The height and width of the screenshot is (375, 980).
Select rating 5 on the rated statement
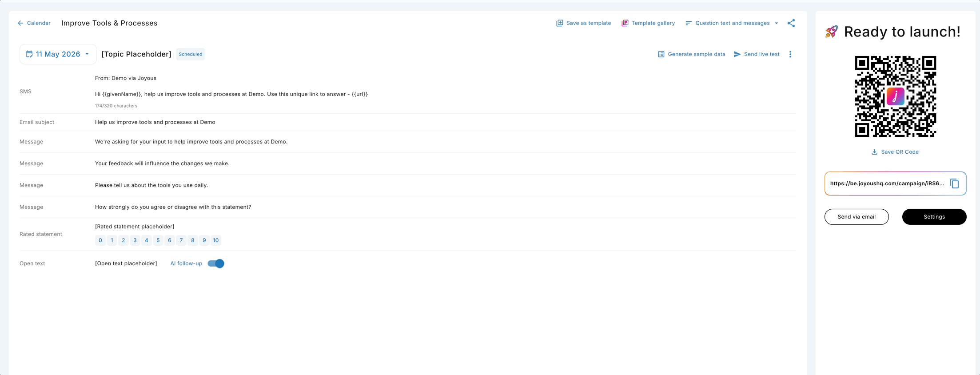(x=158, y=240)
